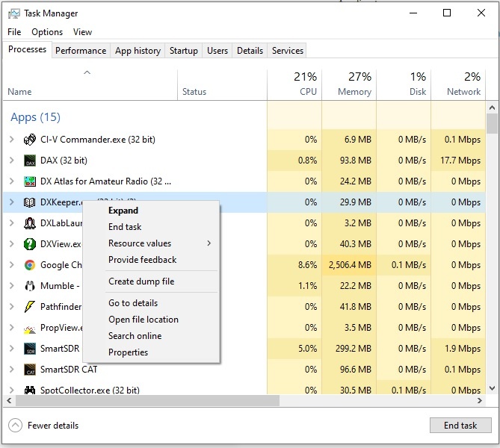Viewport: 500px width, 448px height.
Task: Sort by the Status column header
Action: pos(222,85)
